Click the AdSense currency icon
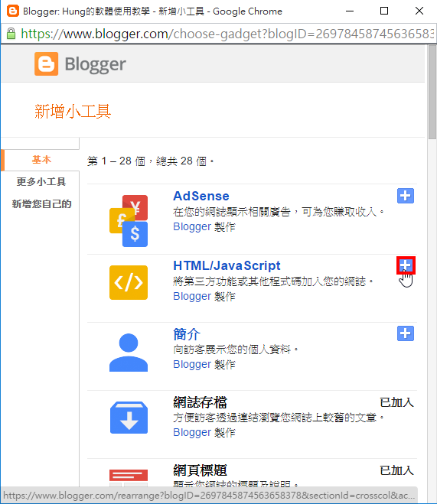 tap(129, 221)
